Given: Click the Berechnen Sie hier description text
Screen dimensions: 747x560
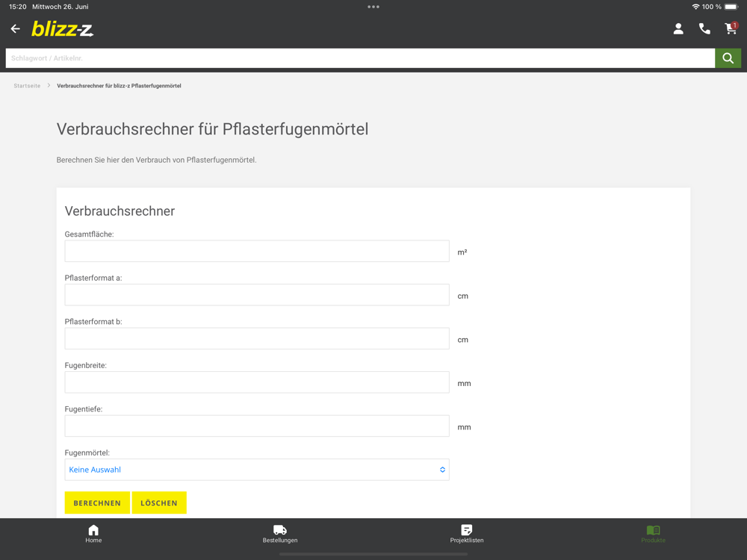Looking at the screenshot, I should tap(156, 160).
